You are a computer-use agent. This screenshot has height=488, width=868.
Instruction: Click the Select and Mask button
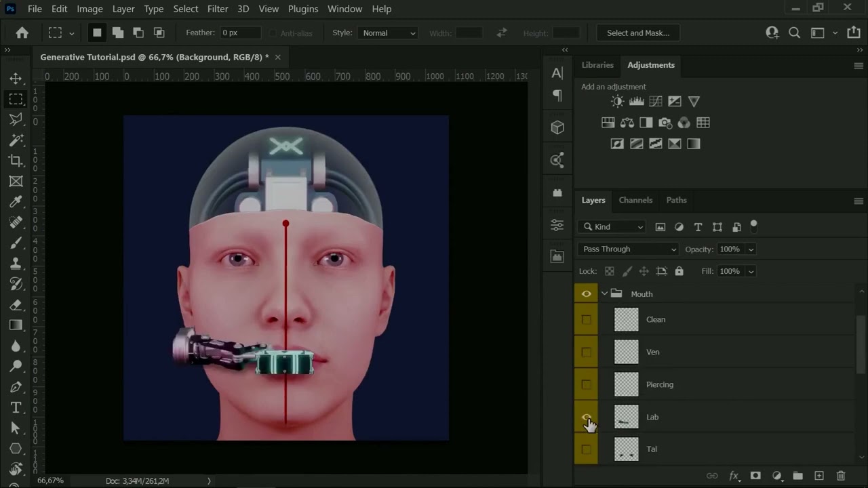pyautogui.click(x=638, y=33)
